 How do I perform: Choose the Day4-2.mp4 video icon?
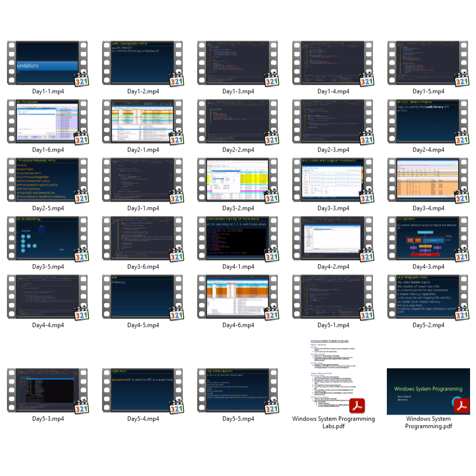[333, 238]
